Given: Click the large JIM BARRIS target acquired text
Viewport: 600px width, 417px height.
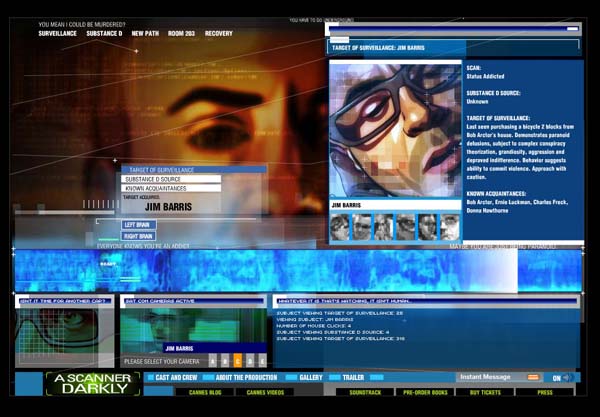Looking at the screenshot, I should tap(168, 207).
